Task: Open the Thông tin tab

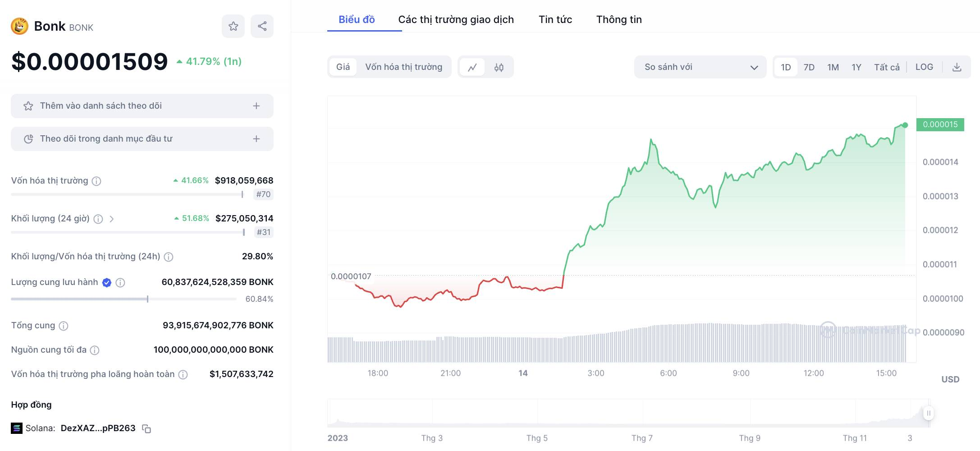Action: 619,19
